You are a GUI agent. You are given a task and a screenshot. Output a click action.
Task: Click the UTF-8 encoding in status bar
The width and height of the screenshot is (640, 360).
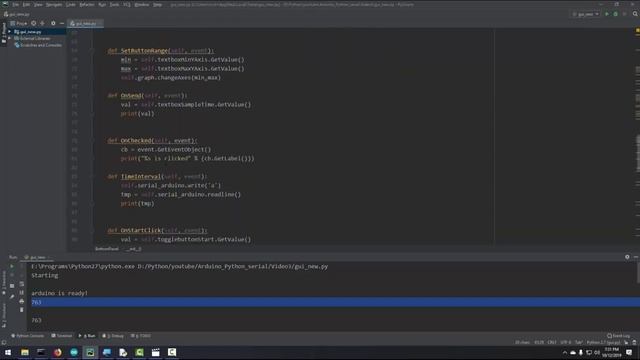pos(565,342)
